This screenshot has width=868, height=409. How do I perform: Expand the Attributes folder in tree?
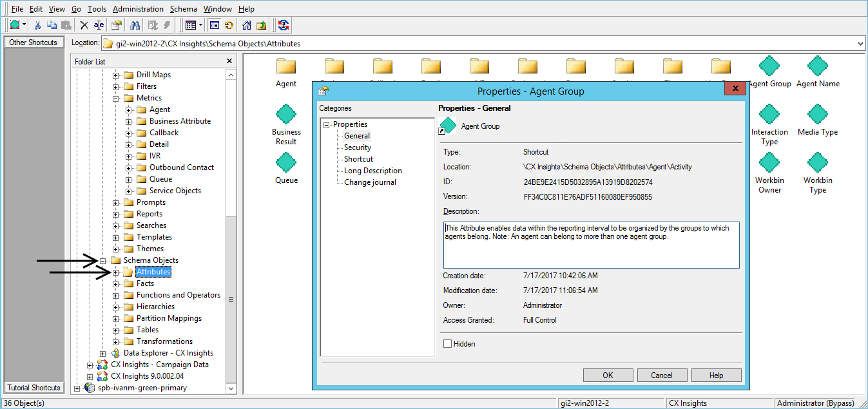116,272
